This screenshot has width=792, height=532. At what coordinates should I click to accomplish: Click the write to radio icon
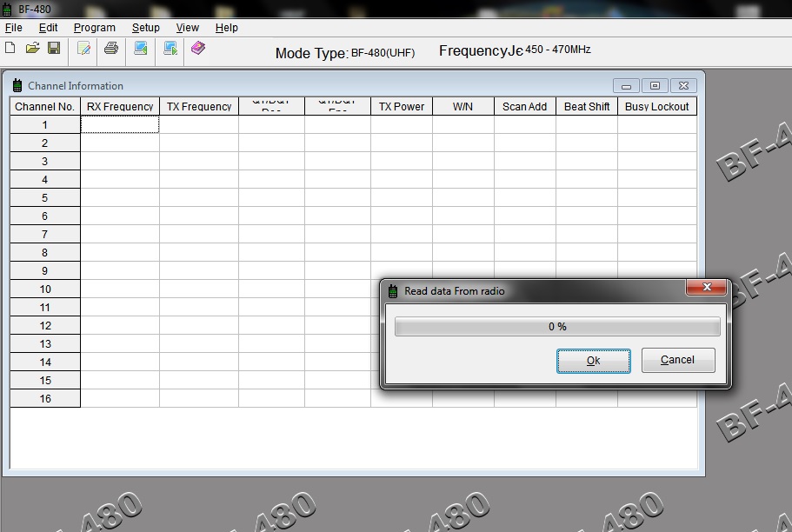[x=170, y=49]
